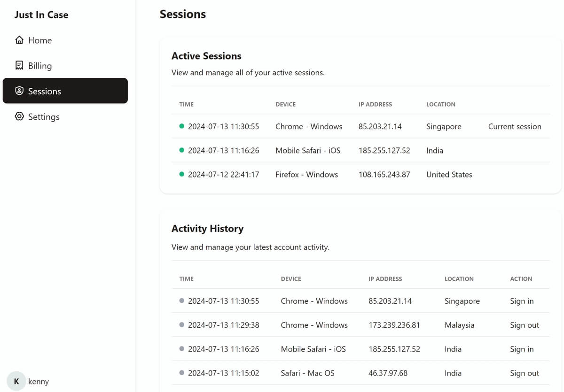Click the TIME column header in Active Sessions
This screenshot has height=392, width=564.
coord(187,104)
